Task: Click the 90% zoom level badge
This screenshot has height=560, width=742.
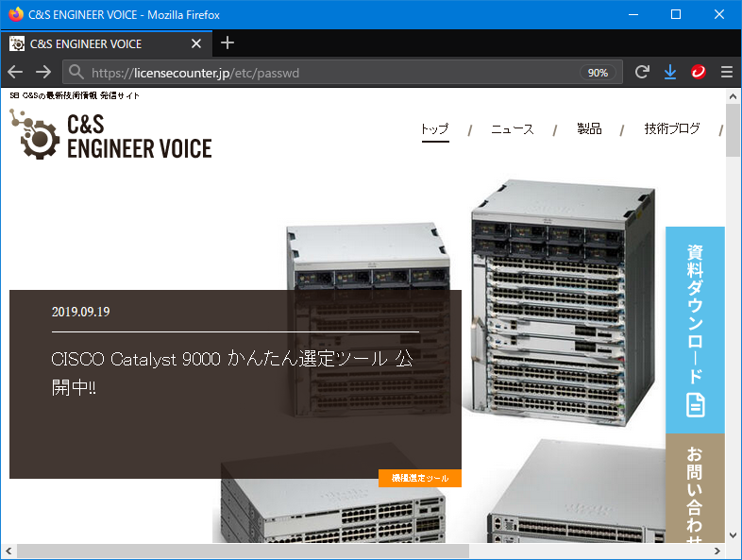Action: 598,73
